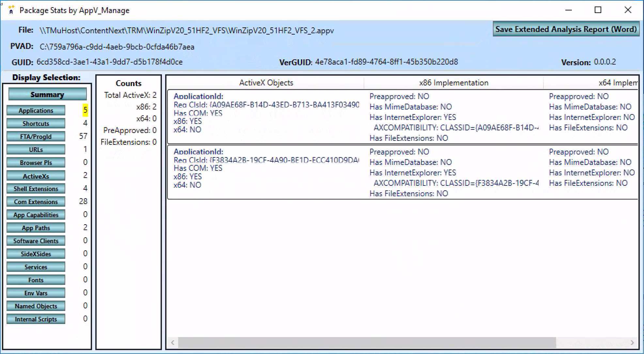Click the scrollbar right arrow
Image resolution: width=644 pixels, height=354 pixels.
coord(632,343)
